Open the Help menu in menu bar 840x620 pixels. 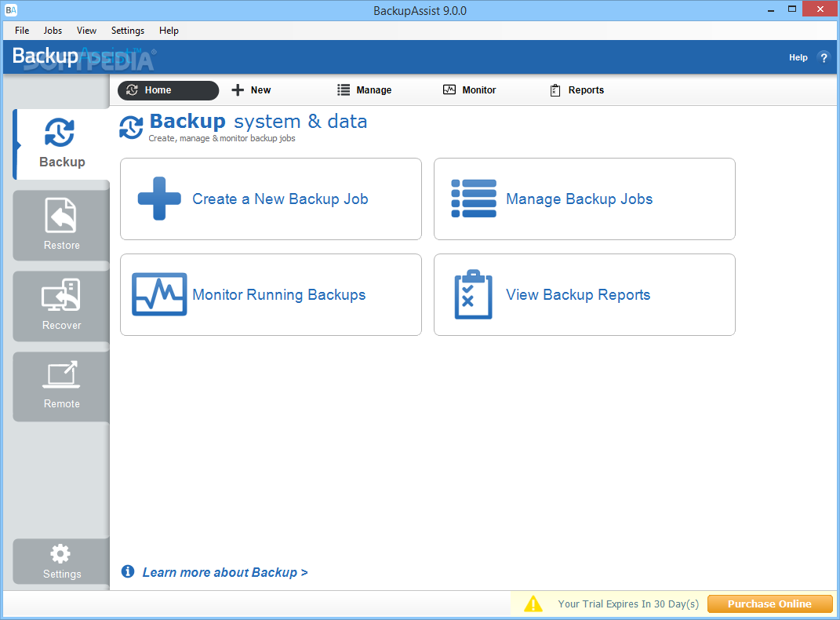[169, 31]
